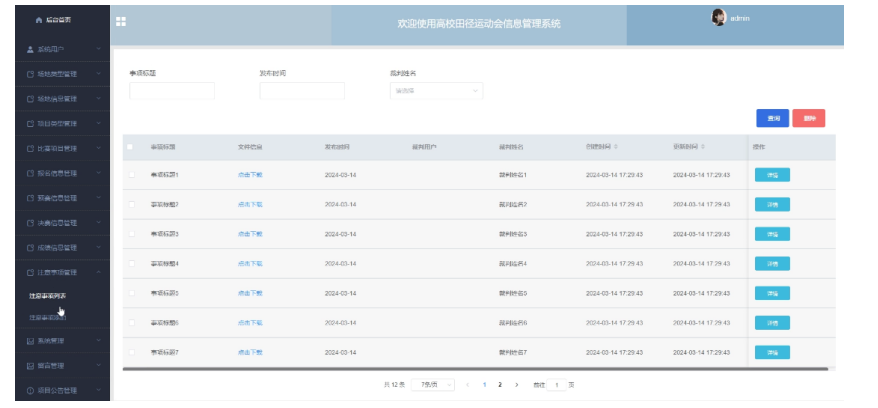The width and height of the screenshot is (878, 408).
Task: Go to page 2 in pagination
Action: click(x=500, y=385)
